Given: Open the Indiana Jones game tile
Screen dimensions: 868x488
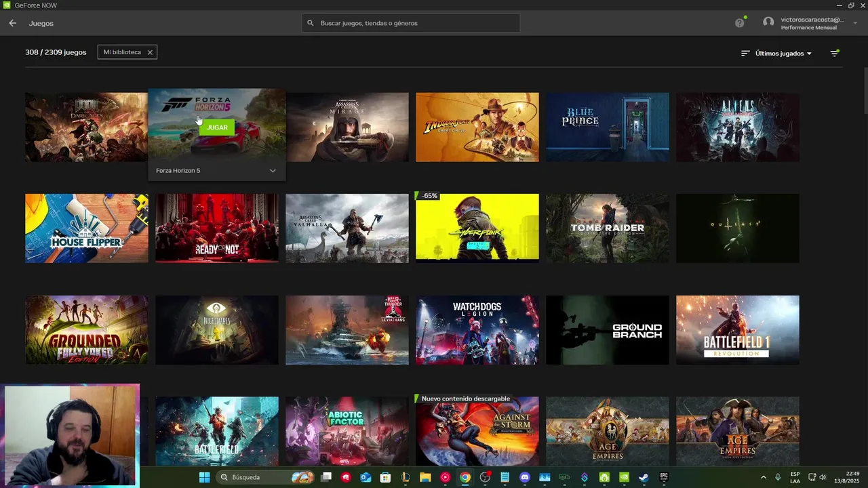Looking at the screenshot, I should 477,127.
